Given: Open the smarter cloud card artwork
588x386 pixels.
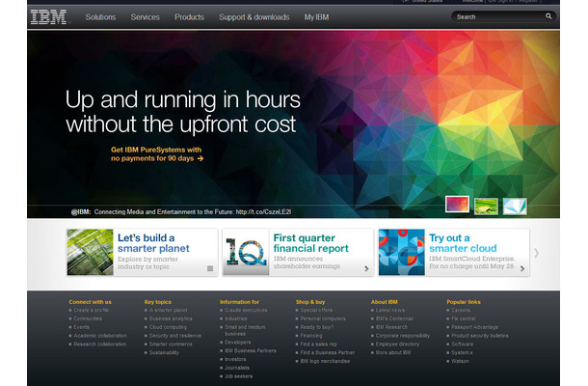Looking at the screenshot, I should pos(402,252).
